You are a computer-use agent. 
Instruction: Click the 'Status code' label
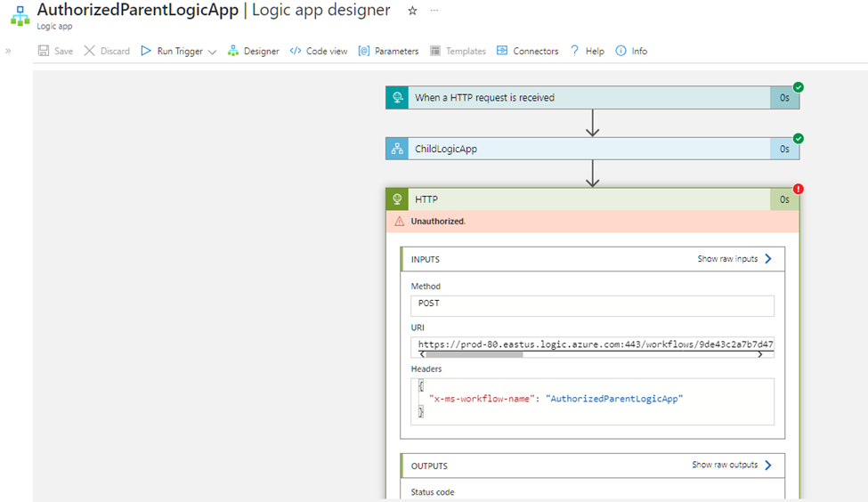(433, 492)
